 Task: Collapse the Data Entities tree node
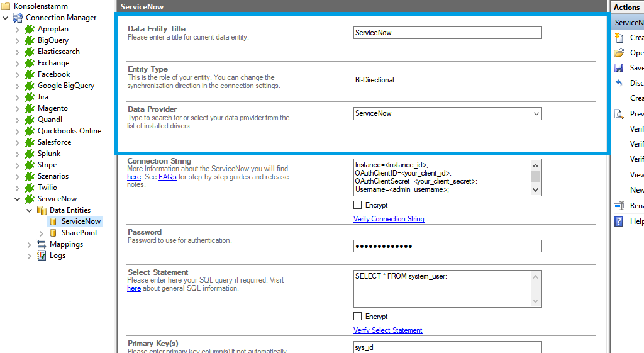pyautogui.click(x=30, y=210)
